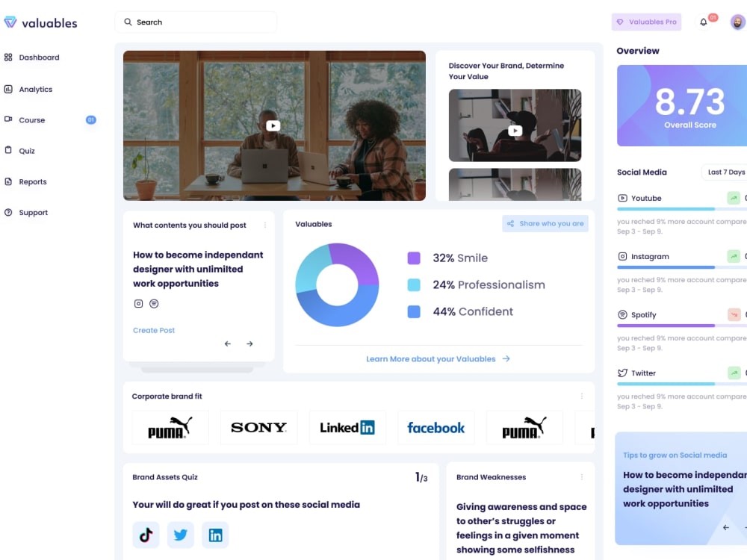Open Support page
This screenshot has height=560, width=747.
(x=26, y=212)
